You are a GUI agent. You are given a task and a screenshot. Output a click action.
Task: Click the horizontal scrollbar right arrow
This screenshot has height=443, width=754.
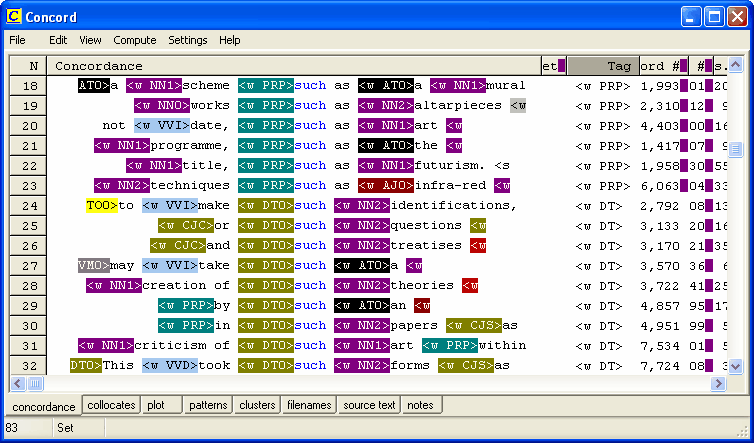[x=718, y=384]
